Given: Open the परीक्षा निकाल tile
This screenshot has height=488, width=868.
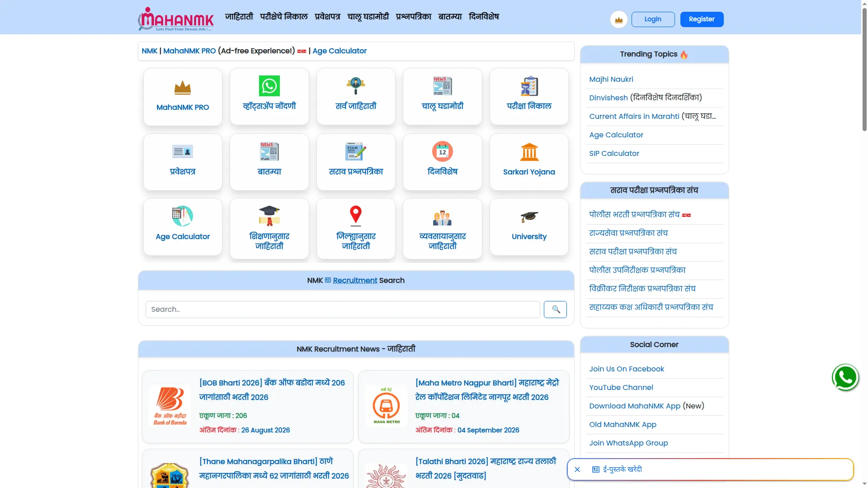Looking at the screenshot, I should click(x=529, y=97).
